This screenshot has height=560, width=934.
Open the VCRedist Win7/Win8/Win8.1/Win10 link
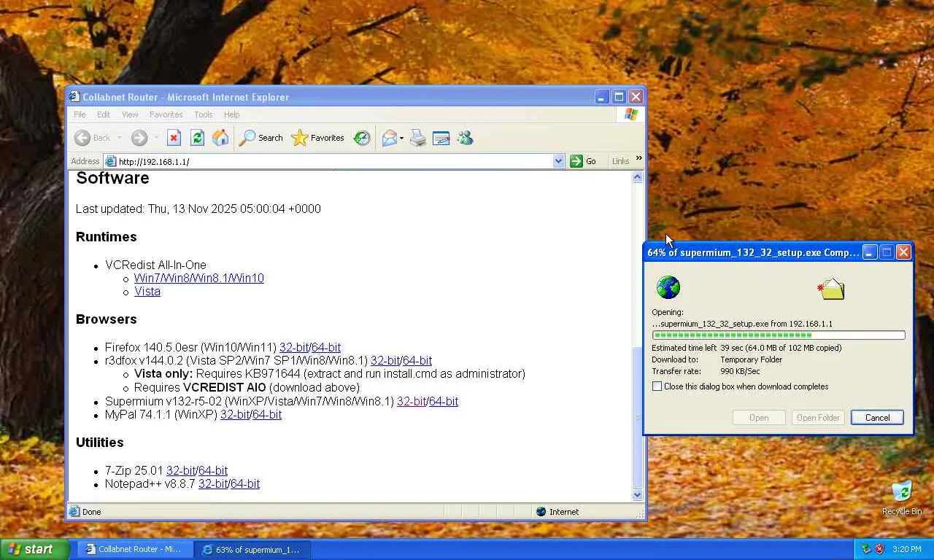[199, 279]
